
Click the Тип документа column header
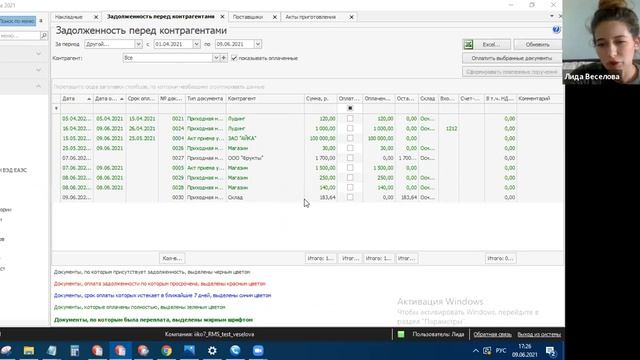[x=206, y=99]
